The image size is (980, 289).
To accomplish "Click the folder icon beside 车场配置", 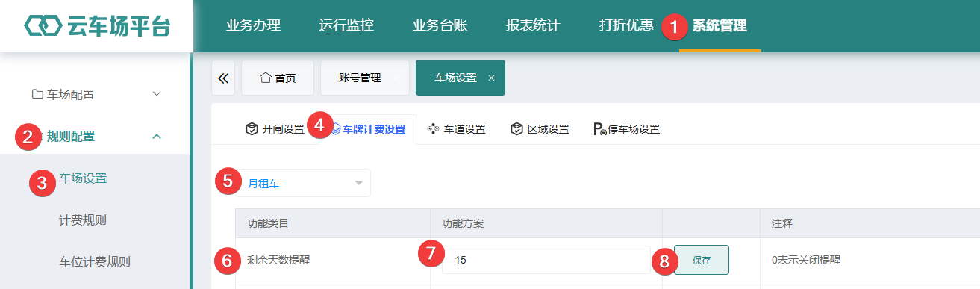I will (x=37, y=94).
